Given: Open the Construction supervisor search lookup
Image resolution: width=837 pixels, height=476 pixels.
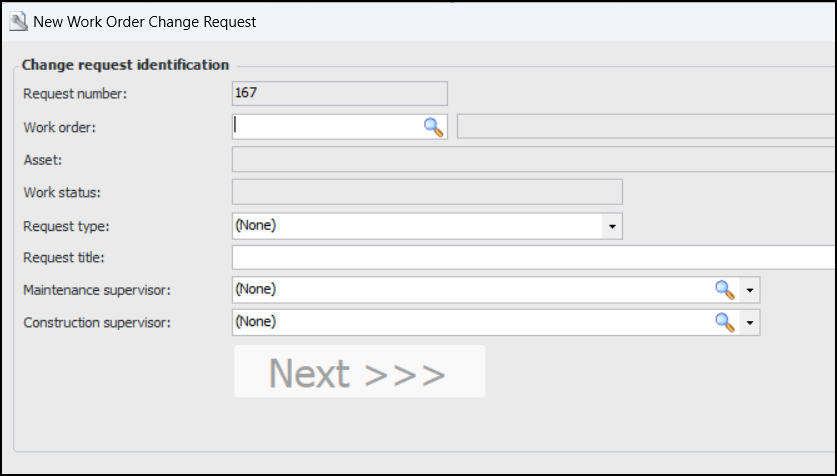Looking at the screenshot, I should (x=724, y=322).
